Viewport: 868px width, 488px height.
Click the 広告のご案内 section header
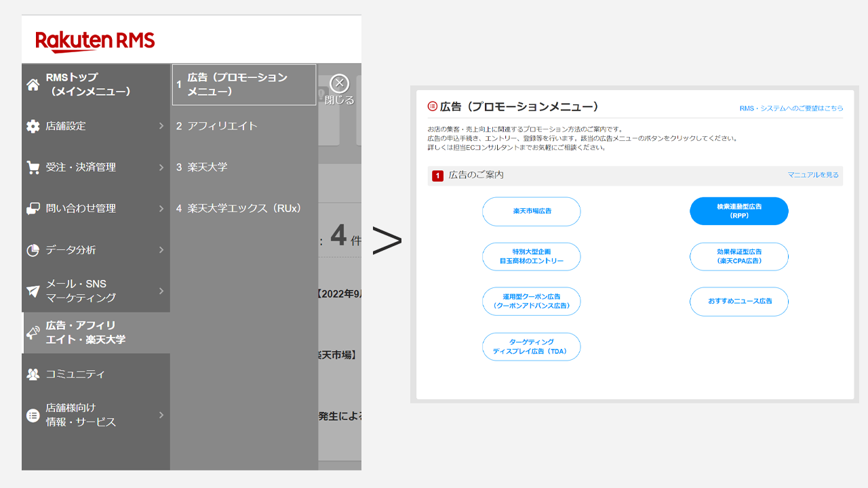coord(635,176)
